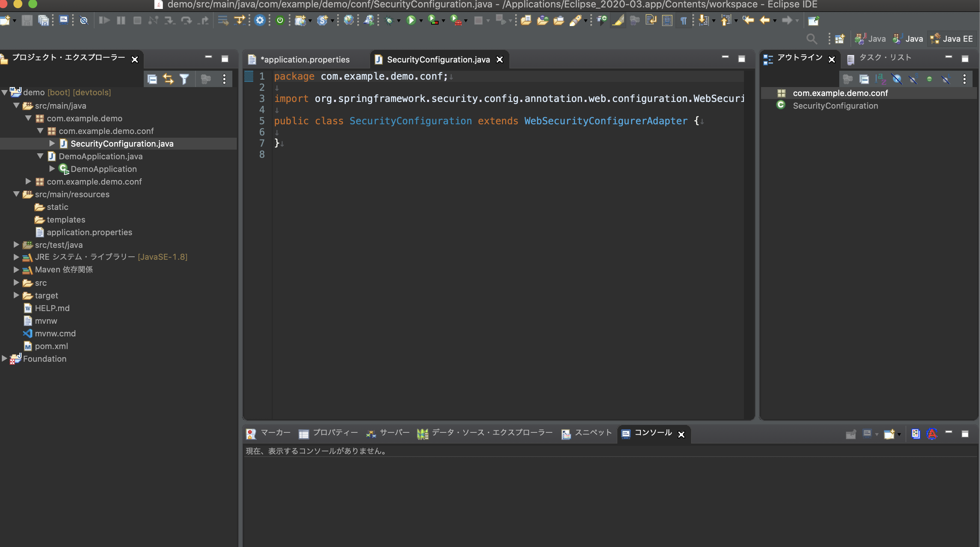Toggle Show Whitespace Characters pilcrow button
The width and height of the screenshot is (980, 547).
click(x=684, y=20)
